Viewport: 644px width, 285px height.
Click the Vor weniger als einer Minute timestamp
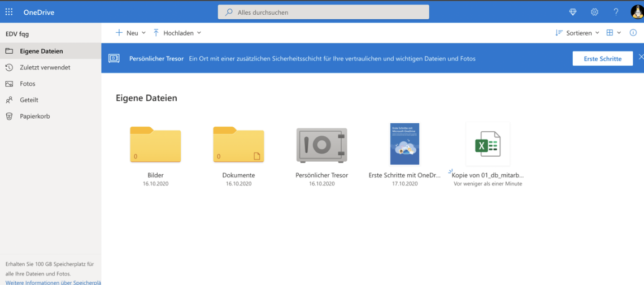[x=488, y=184]
